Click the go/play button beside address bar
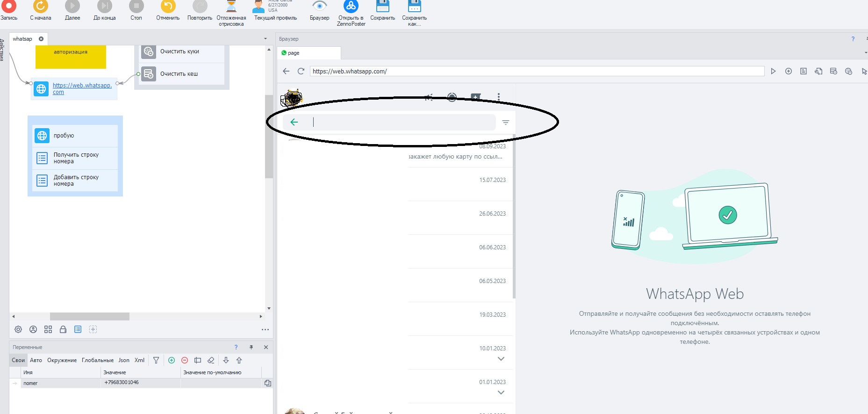This screenshot has height=414, width=868. [774, 71]
